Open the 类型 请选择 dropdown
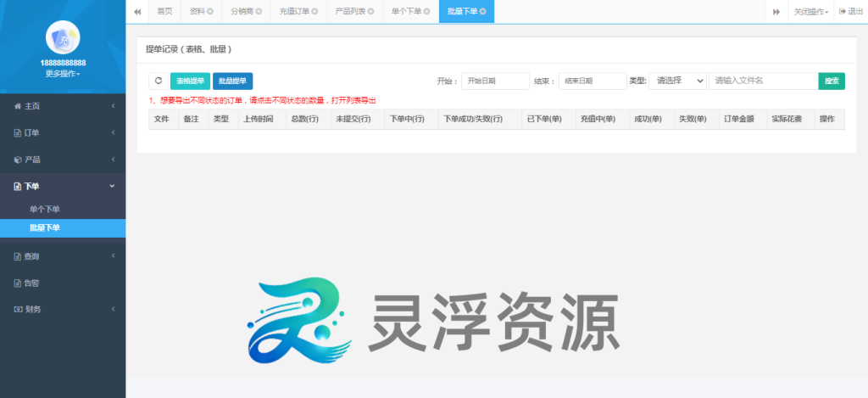Screen dimensions: 868x398 pos(677,81)
